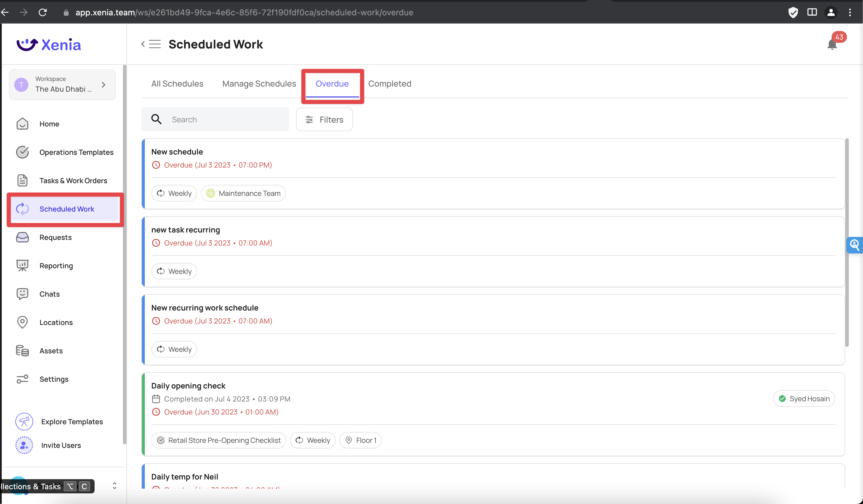Switch to Manage Schedules tab
Image resolution: width=863 pixels, height=504 pixels.
(259, 84)
